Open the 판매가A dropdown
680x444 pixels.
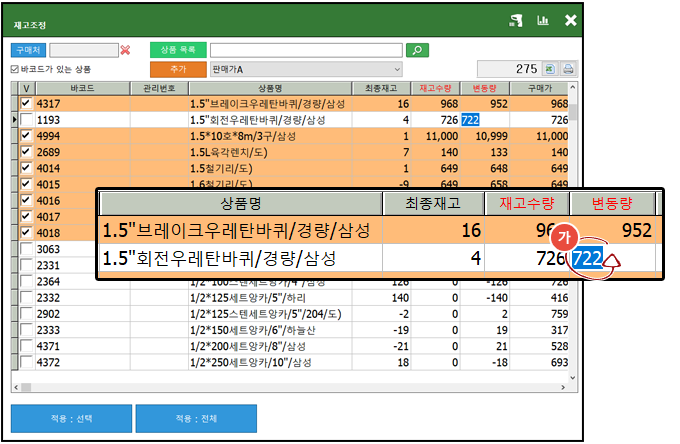pos(306,69)
